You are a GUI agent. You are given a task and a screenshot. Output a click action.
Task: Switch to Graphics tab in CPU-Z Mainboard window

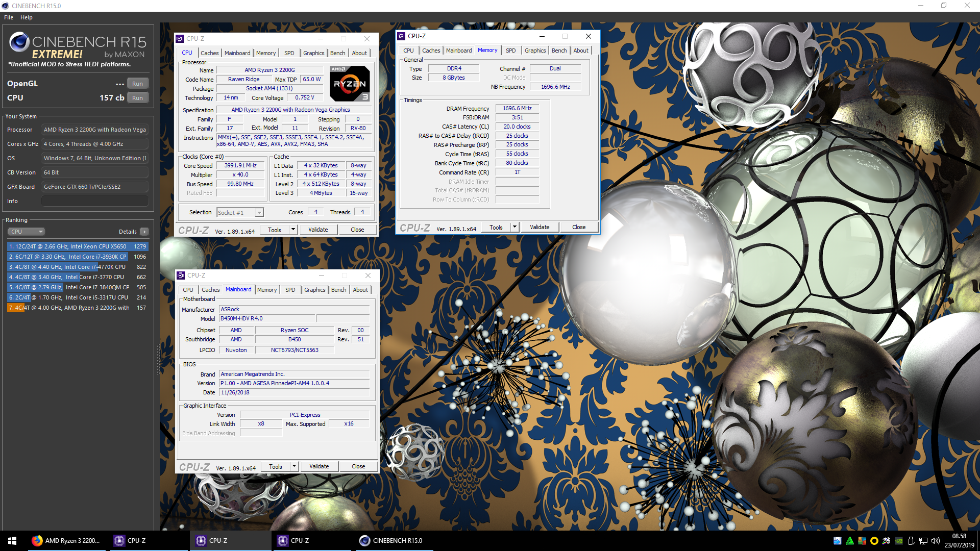coord(314,290)
